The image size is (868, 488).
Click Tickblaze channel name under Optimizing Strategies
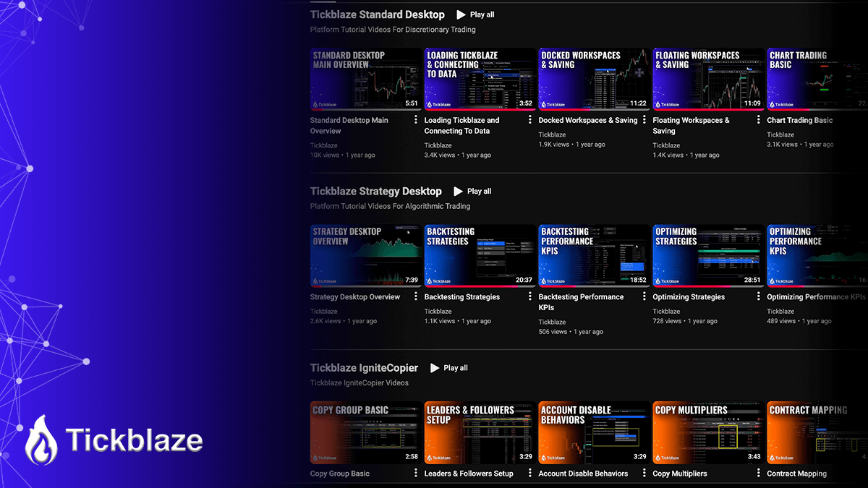[666, 312]
